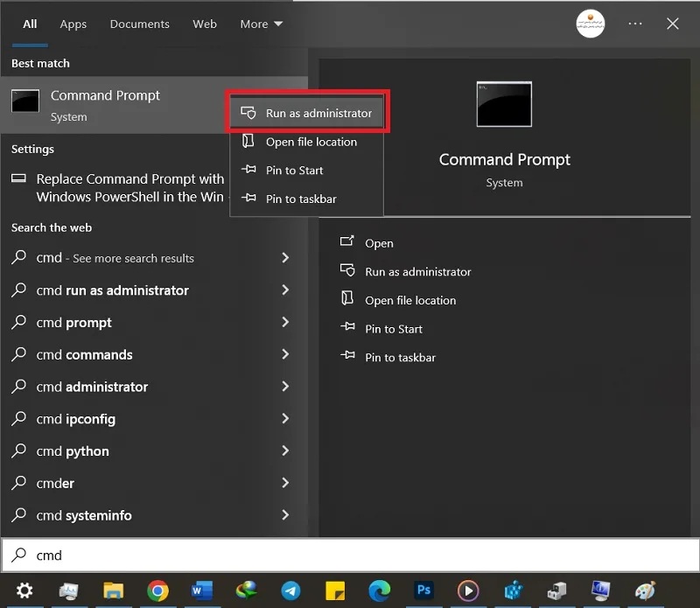The height and width of the screenshot is (608, 700).
Task: Open Microsoft Edge taskbar icon
Action: click(x=379, y=591)
